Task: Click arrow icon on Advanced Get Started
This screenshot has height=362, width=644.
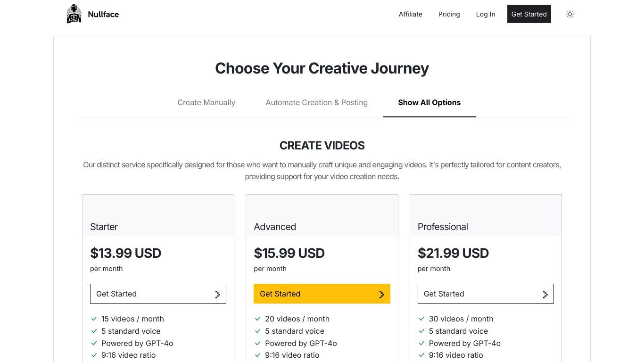Action: point(381,294)
